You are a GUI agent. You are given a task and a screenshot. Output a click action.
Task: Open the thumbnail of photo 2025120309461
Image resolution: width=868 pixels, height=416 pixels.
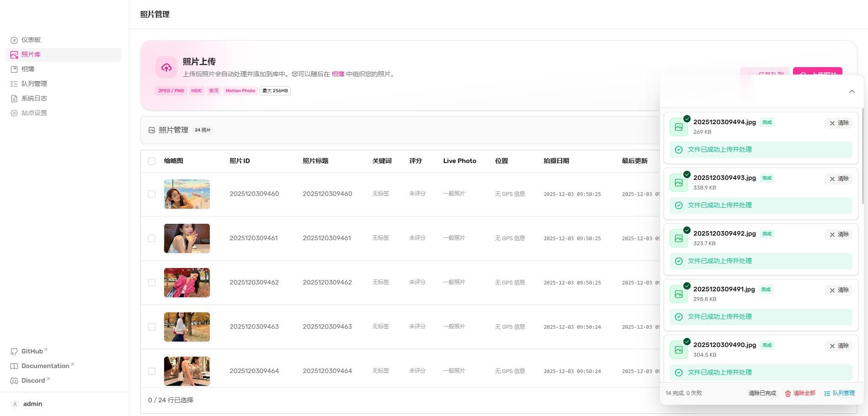click(x=187, y=238)
